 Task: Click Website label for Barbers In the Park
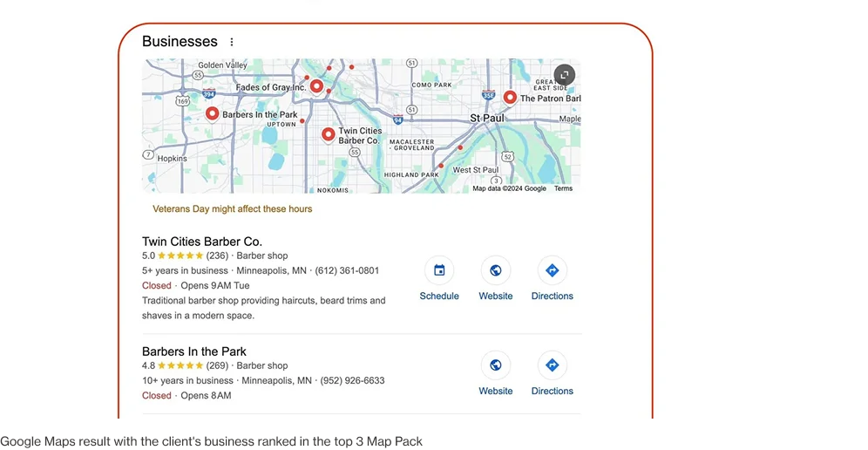pyautogui.click(x=496, y=391)
